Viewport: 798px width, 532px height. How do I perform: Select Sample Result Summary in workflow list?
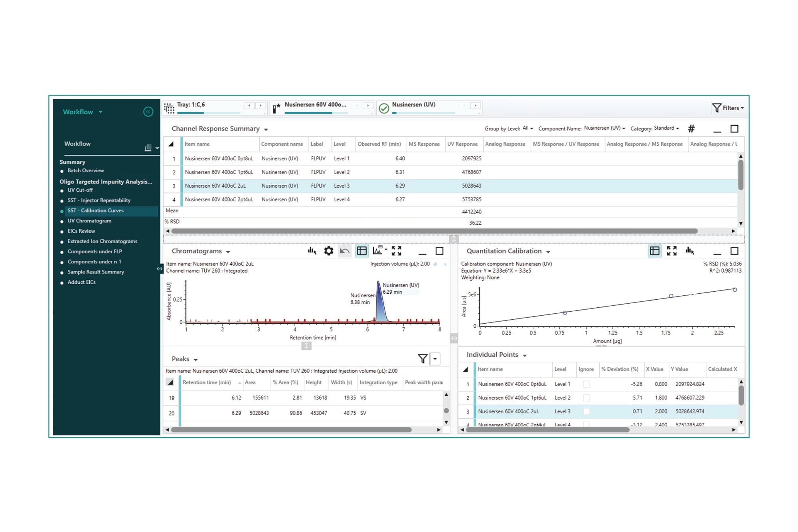[x=96, y=272]
